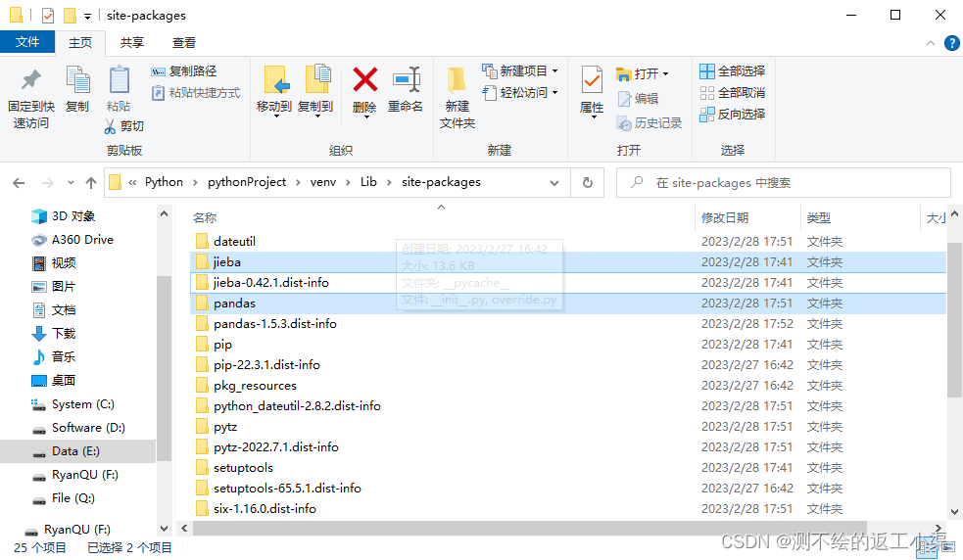Click Select all (全部选择)
Viewport: 963px width, 560px height.
pyautogui.click(x=732, y=71)
